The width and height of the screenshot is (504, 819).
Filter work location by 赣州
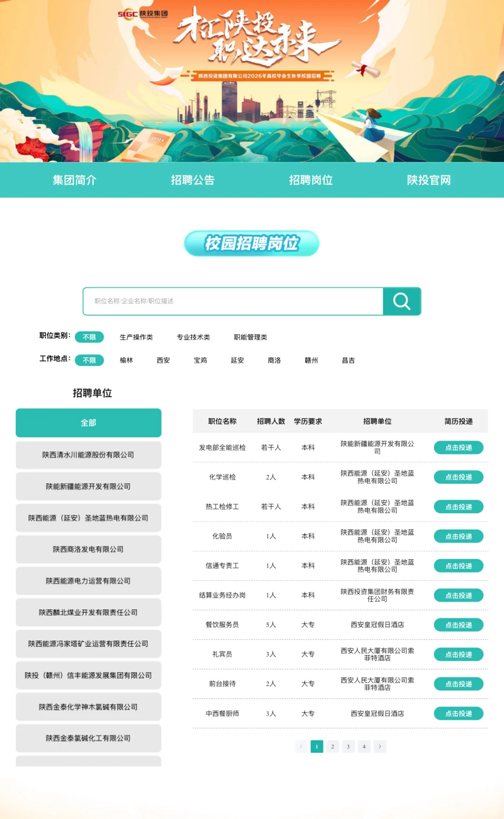(311, 360)
